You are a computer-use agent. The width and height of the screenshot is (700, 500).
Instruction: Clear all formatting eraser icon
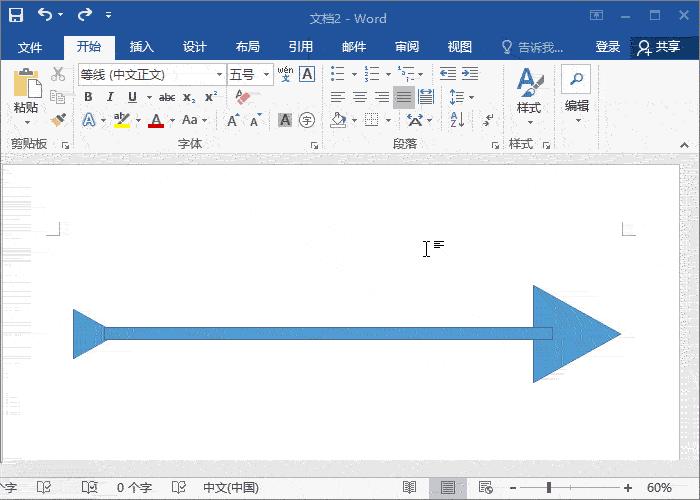[x=244, y=97]
